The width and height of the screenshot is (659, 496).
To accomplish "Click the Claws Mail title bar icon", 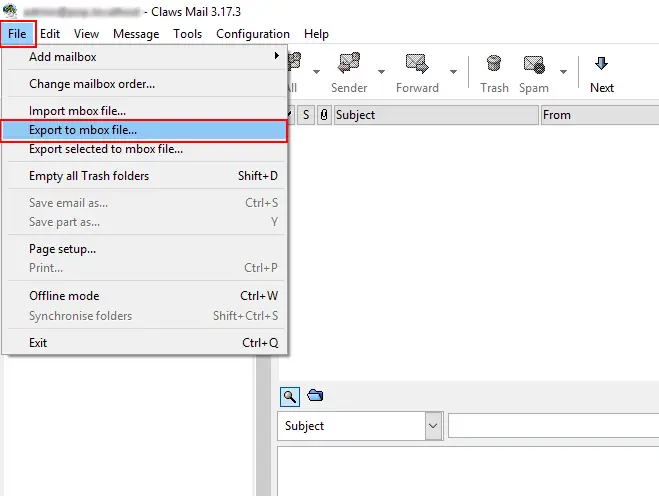I will pyautogui.click(x=9, y=11).
